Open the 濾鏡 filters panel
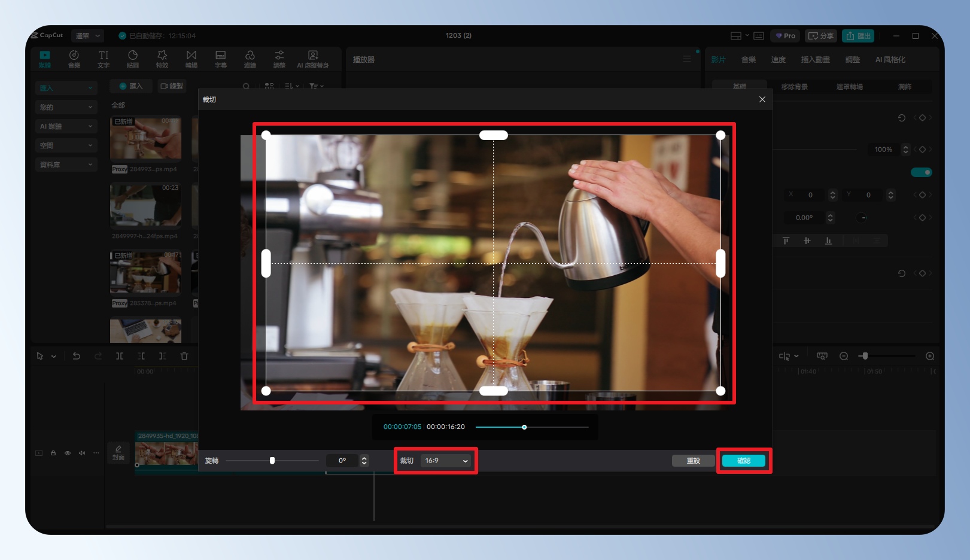This screenshot has height=560, width=970. point(250,59)
